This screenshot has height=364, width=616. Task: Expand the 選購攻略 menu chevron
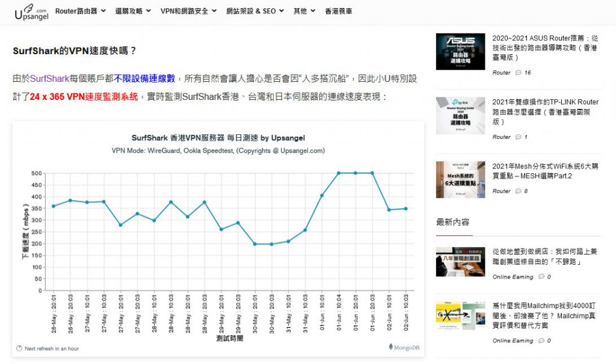click(x=148, y=11)
